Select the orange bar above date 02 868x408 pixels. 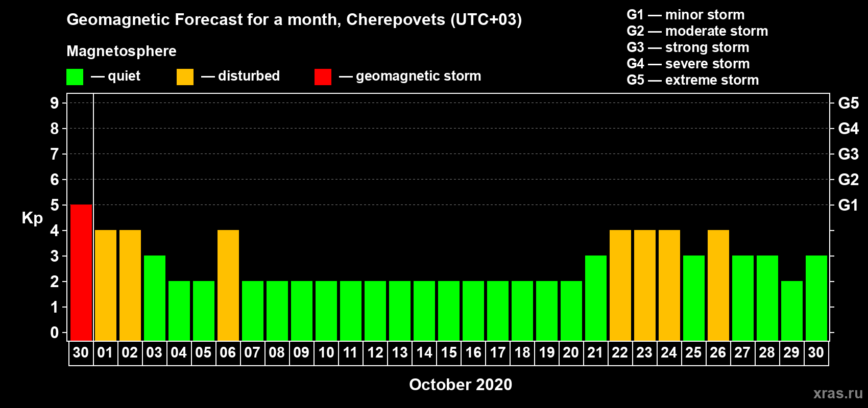point(130,286)
